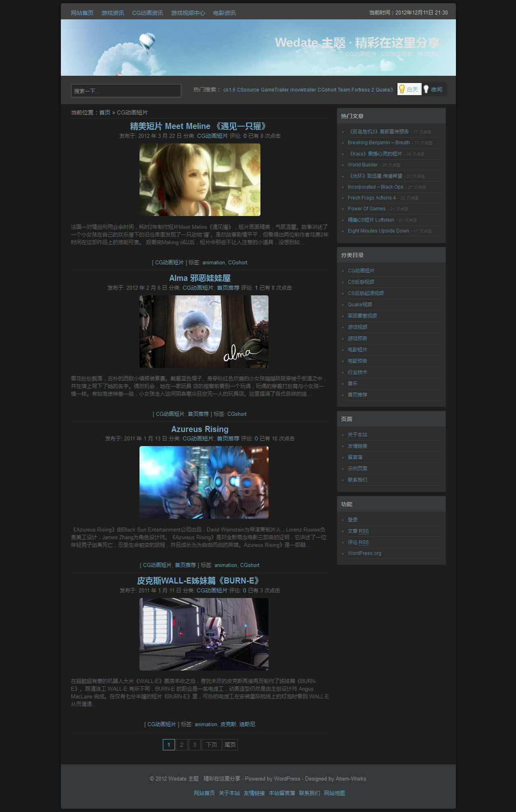The image size is (516, 812).
Task: Open the Meet Meline post thumbnail
Action: (x=200, y=180)
